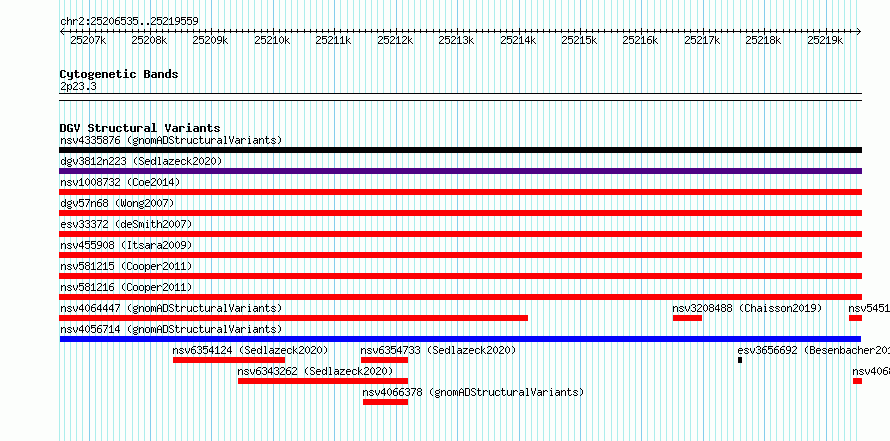Open the dgv57n68 (Wong2007) label
Viewport: 890px width, 441px height.
pyautogui.click(x=117, y=203)
